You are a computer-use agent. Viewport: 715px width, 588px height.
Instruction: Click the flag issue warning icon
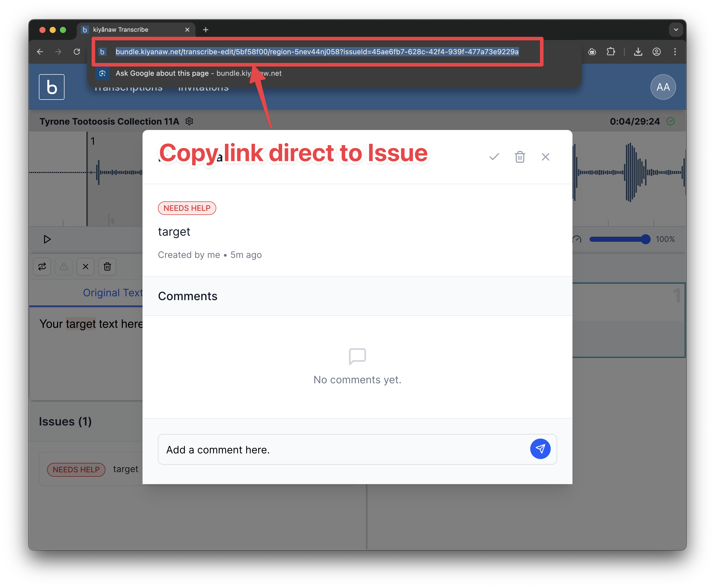(x=64, y=267)
